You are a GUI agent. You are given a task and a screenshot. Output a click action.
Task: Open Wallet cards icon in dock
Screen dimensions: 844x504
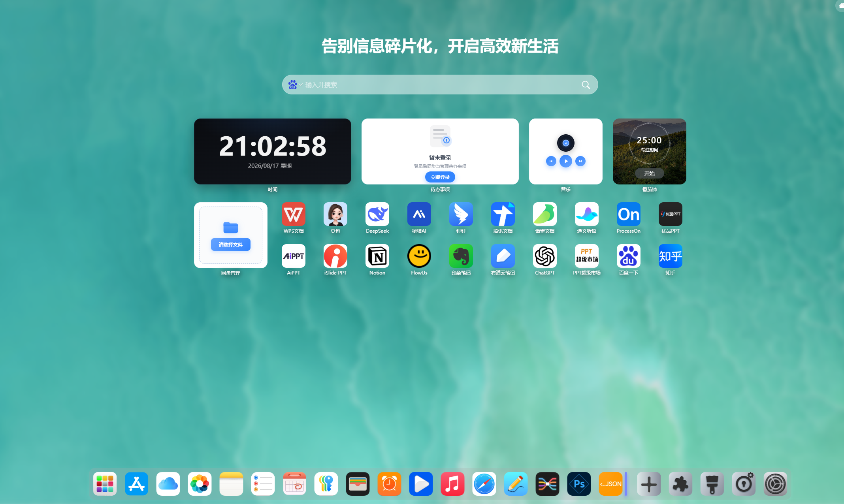point(358,484)
